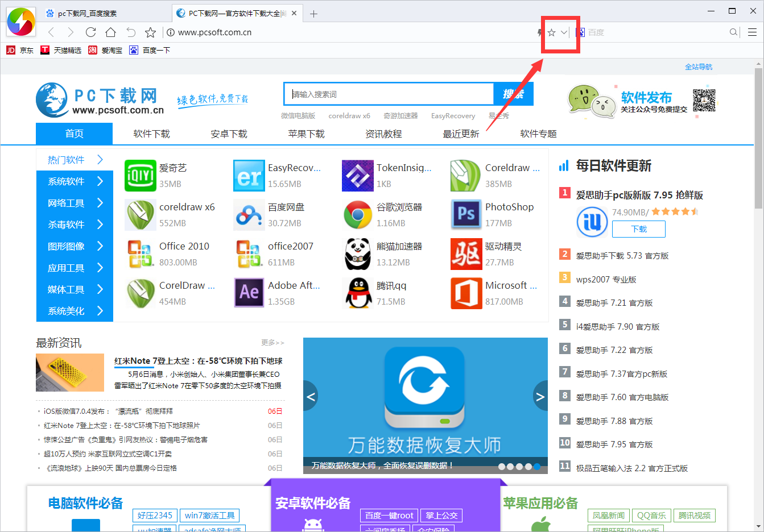This screenshot has width=764, height=532.
Task: Select the 首页 navigation tab
Action: coord(74,134)
